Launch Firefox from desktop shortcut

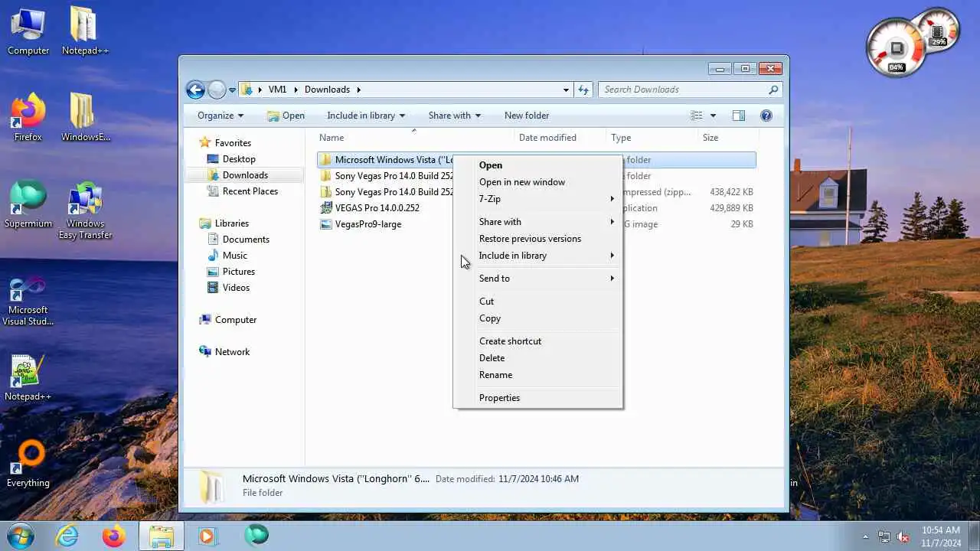click(28, 117)
